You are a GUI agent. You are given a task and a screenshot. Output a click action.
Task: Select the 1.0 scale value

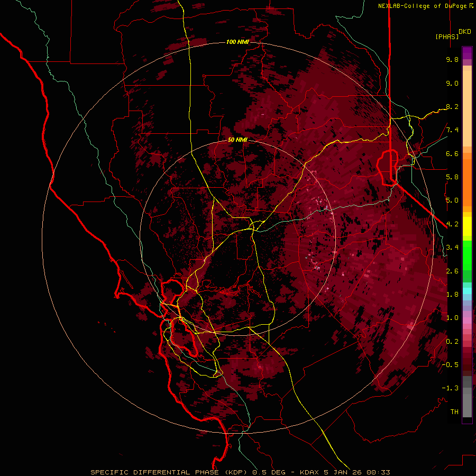452,318
